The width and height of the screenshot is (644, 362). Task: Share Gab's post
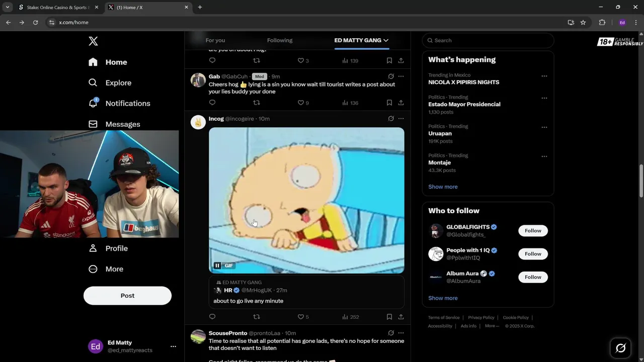point(401,103)
